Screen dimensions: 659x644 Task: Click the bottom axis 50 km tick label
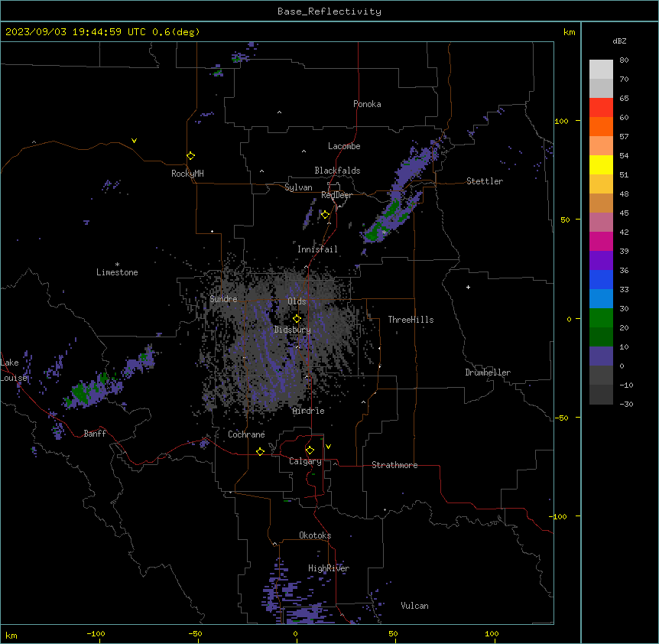393,633
